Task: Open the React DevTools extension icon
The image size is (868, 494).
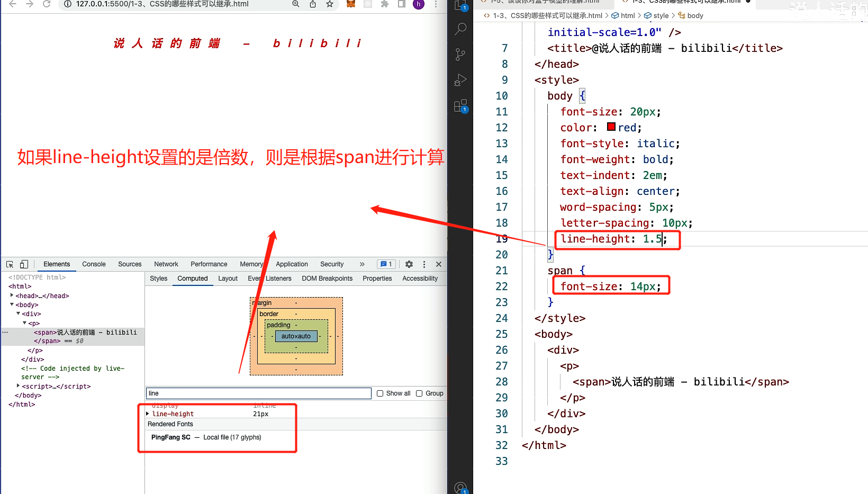Action: pyautogui.click(x=368, y=4)
